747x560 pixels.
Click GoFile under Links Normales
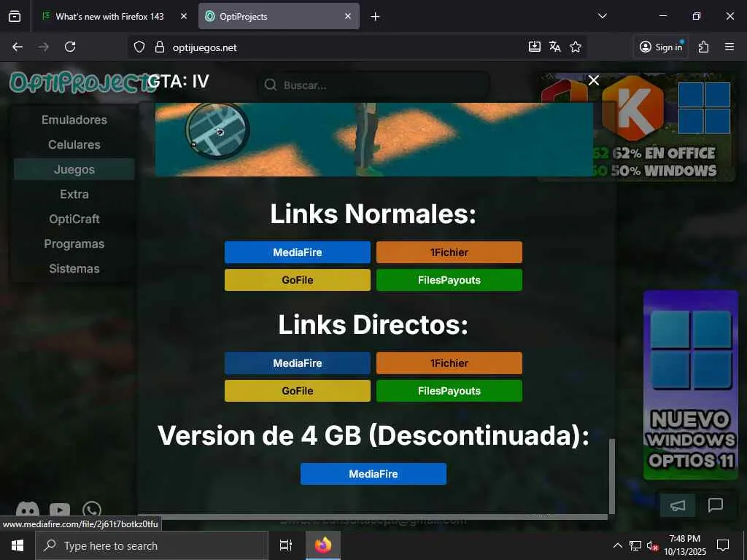[x=298, y=280]
